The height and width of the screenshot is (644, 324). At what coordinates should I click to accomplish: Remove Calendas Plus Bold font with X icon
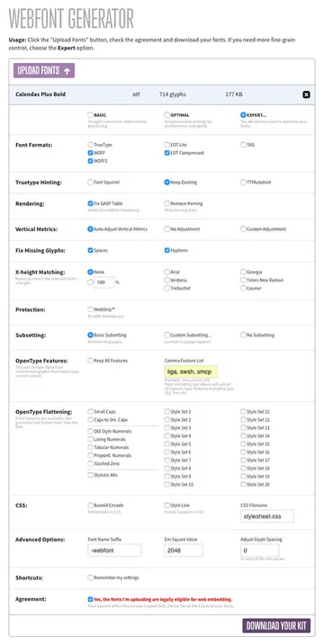pyautogui.click(x=306, y=94)
